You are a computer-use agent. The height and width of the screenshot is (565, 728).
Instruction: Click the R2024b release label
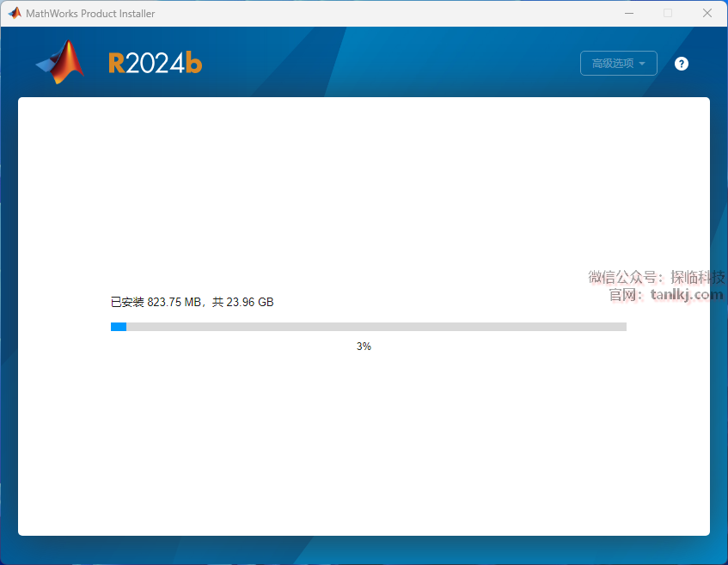pos(155,63)
